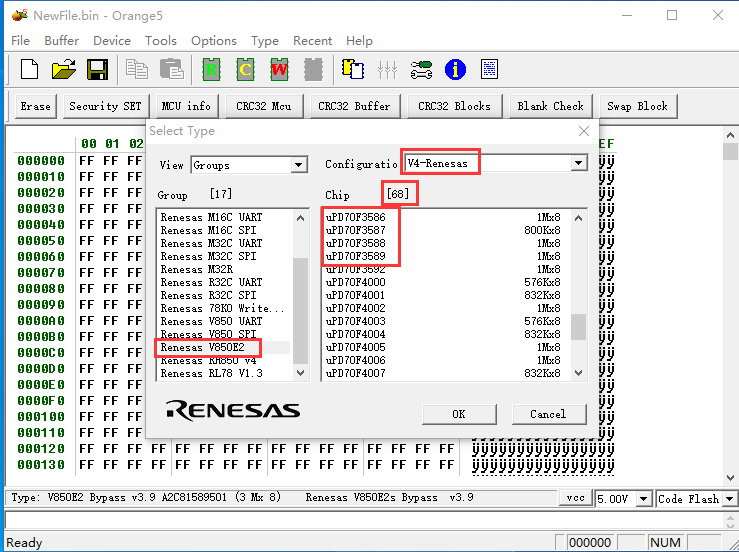Click the CRC32 Mcu button
This screenshot has width=739, height=552.
click(263, 107)
